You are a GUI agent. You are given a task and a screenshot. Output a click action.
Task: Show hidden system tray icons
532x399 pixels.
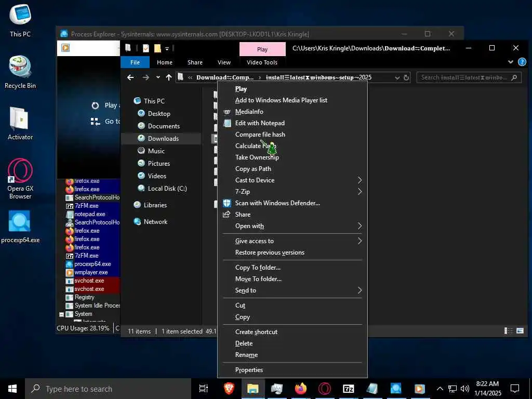(440, 389)
